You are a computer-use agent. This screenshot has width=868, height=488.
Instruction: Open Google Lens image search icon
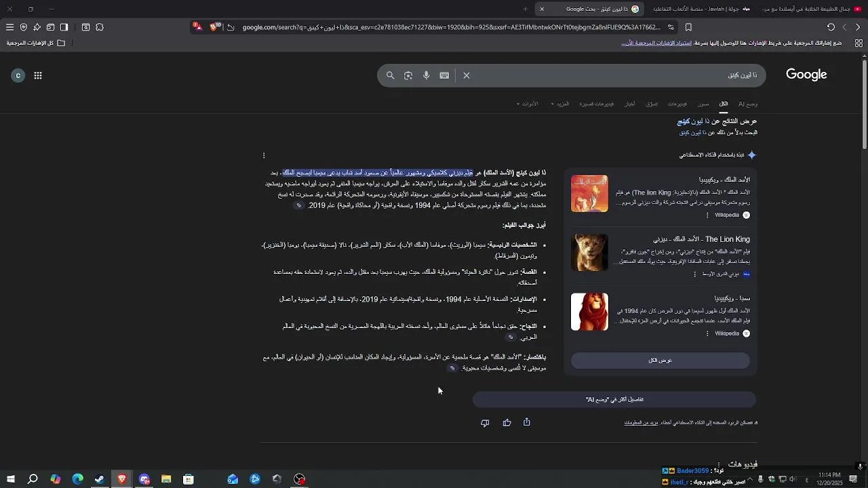pos(408,75)
